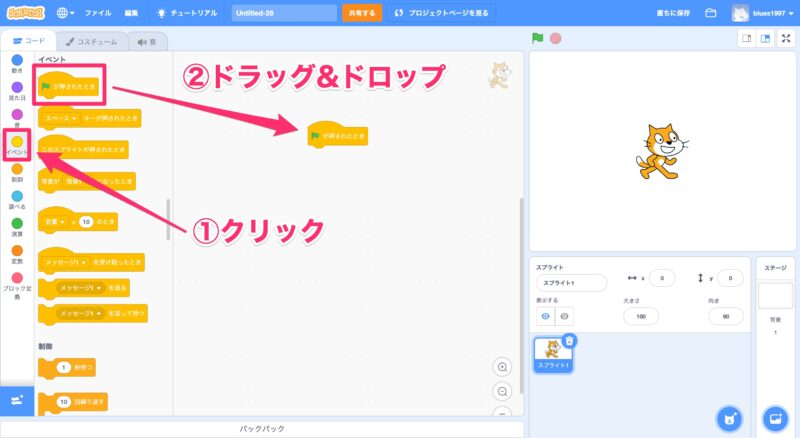Delete Sprite1 using the trash icon
Screen dimensions: 800x438
coord(569,340)
